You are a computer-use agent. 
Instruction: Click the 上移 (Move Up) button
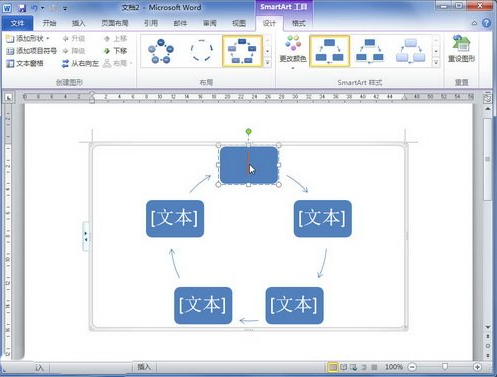(115, 39)
